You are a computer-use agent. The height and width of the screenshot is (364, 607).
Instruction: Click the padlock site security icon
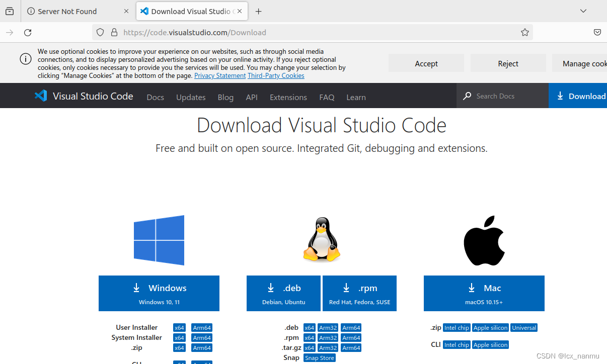click(x=114, y=32)
